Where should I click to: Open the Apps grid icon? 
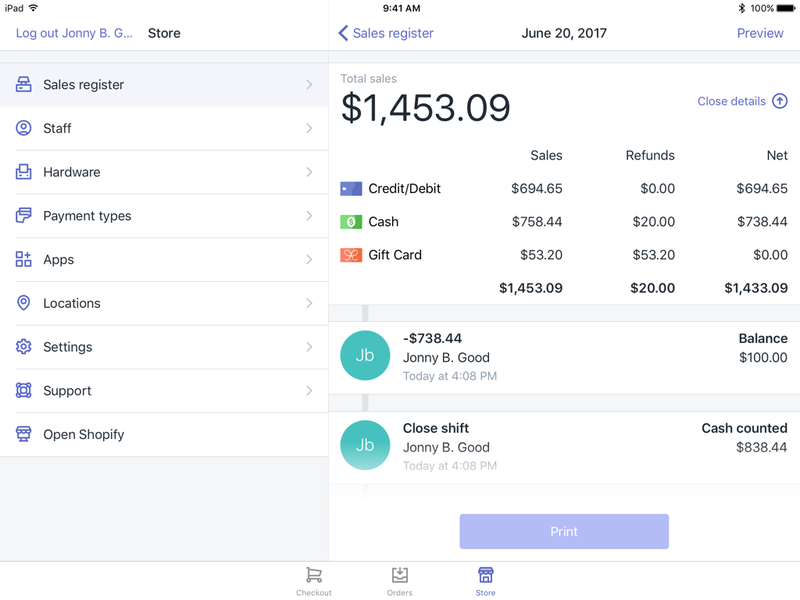pos(22,259)
